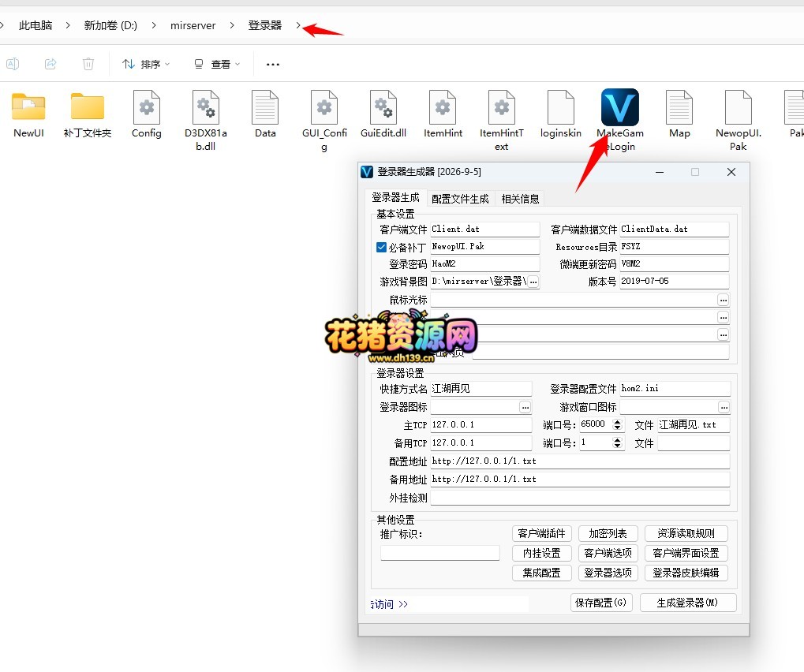Browse for the 鼠标光标 file
804x672 pixels.
[723, 300]
